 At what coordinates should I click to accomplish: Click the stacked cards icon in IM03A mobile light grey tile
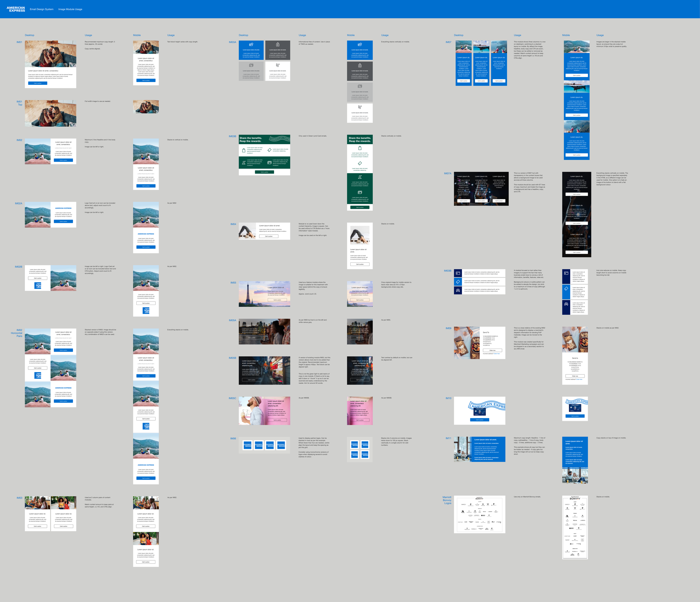click(x=360, y=86)
